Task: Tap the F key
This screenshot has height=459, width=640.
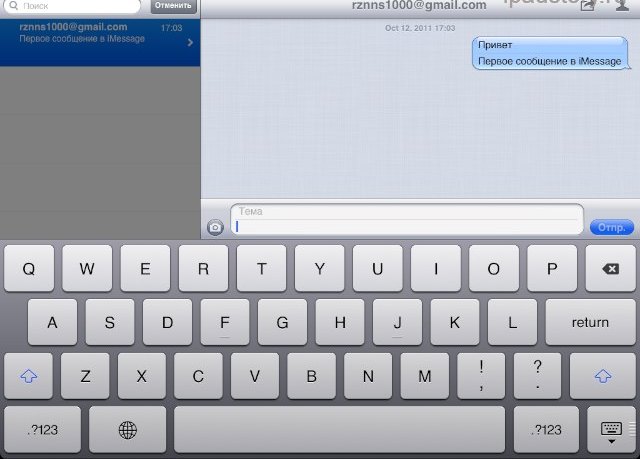Action: pos(225,322)
